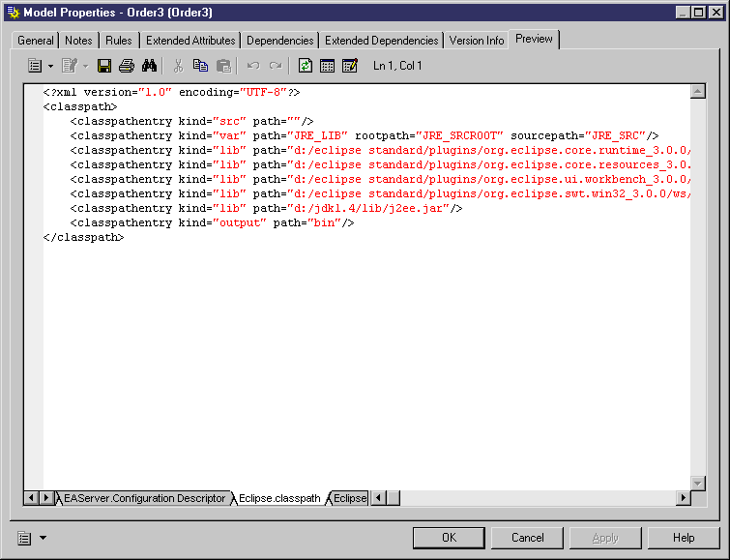Switch to the General tab

[x=36, y=41]
